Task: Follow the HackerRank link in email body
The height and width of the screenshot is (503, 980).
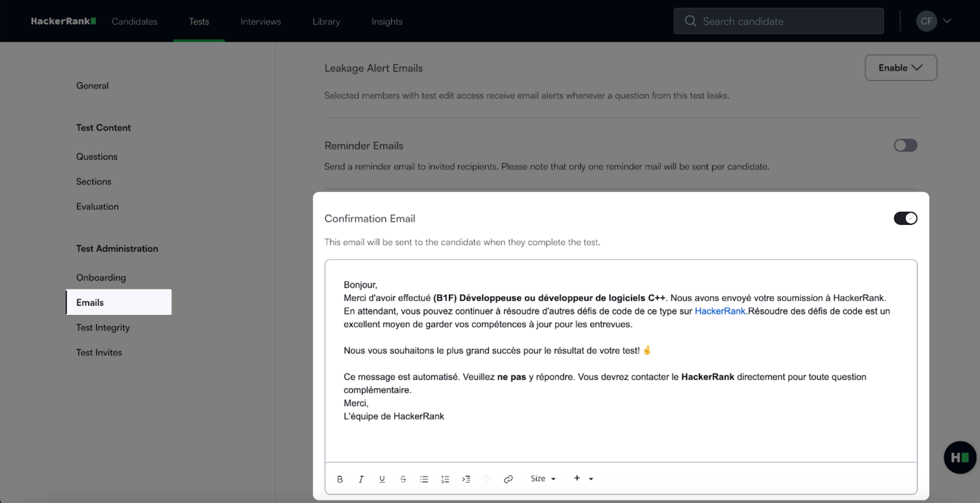Action: (x=720, y=311)
